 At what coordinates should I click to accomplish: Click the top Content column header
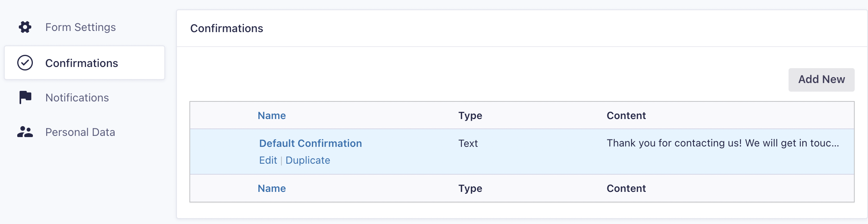(x=626, y=116)
